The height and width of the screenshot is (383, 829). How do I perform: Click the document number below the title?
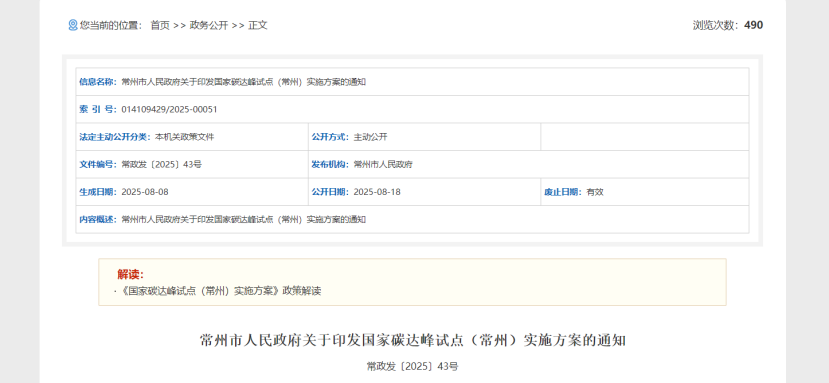(x=412, y=366)
